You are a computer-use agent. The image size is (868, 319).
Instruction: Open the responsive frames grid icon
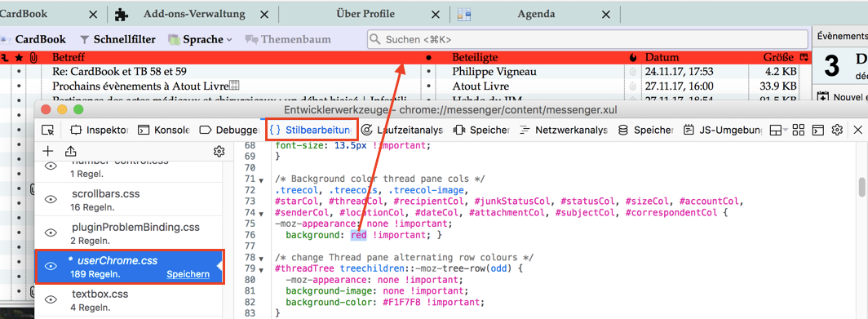click(x=798, y=131)
